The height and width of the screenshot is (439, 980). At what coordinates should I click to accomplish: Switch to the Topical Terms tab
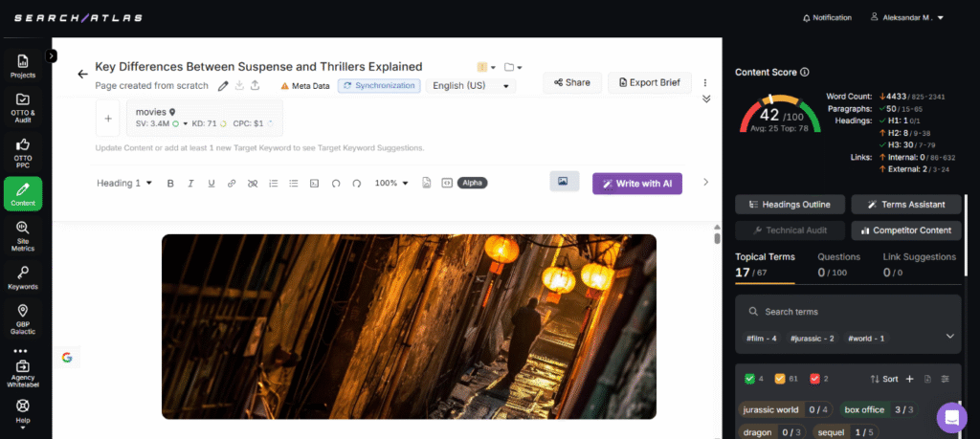(x=765, y=265)
